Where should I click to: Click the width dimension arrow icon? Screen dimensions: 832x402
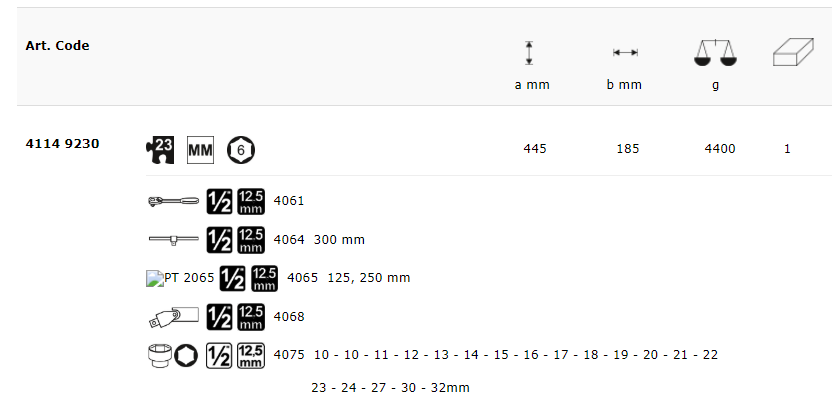[625, 53]
